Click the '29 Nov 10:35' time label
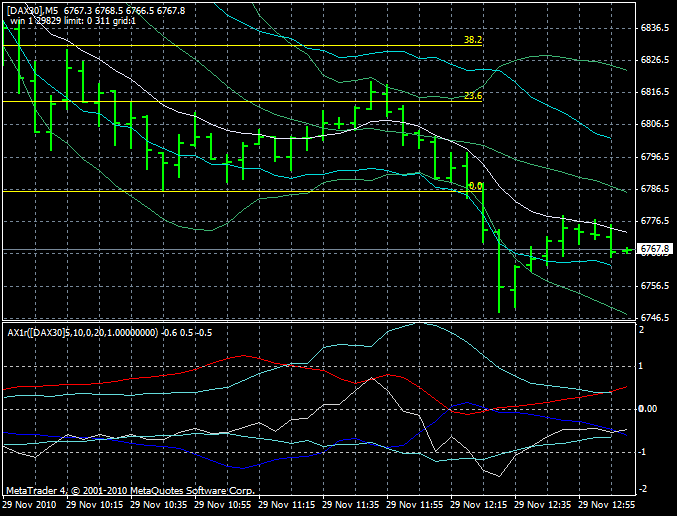 click(x=159, y=505)
